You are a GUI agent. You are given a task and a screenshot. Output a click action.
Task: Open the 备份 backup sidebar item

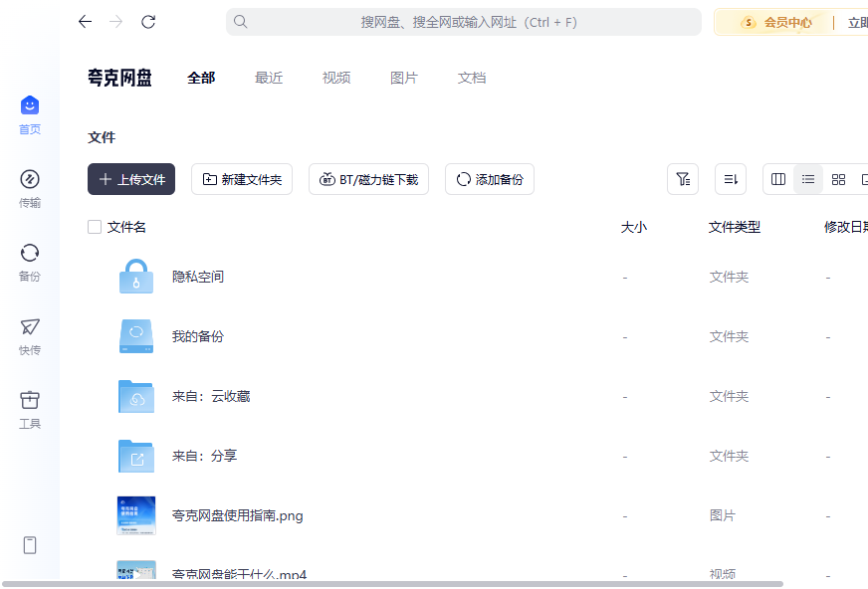[29, 262]
